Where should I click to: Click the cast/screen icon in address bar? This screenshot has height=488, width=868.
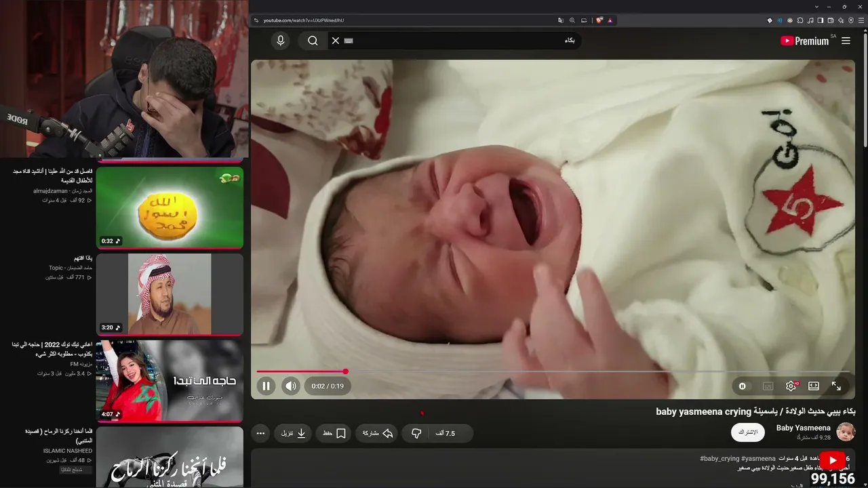585,20
